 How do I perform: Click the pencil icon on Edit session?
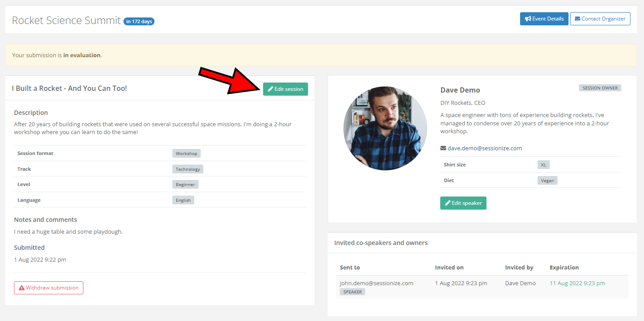tap(271, 89)
